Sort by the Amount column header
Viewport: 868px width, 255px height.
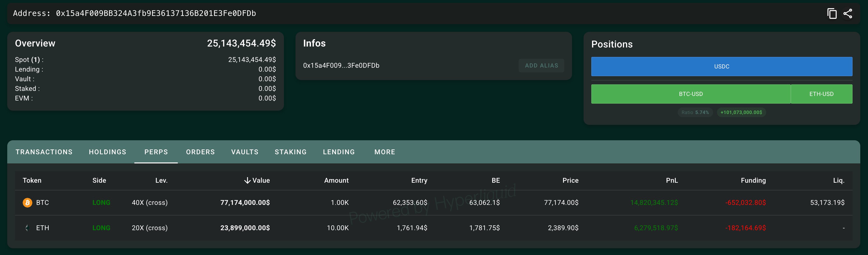coord(336,181)
